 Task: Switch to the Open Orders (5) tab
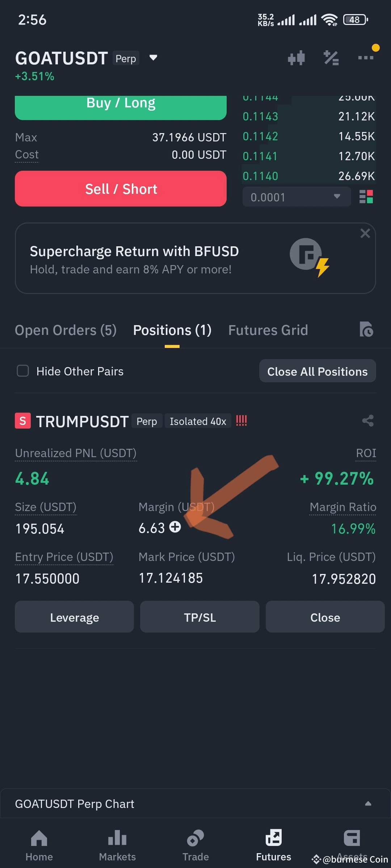click(66, 330)
